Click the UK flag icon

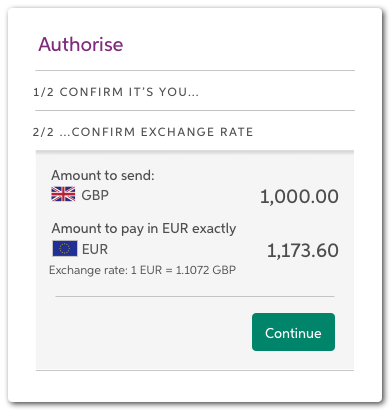click(x=63, y=194)
